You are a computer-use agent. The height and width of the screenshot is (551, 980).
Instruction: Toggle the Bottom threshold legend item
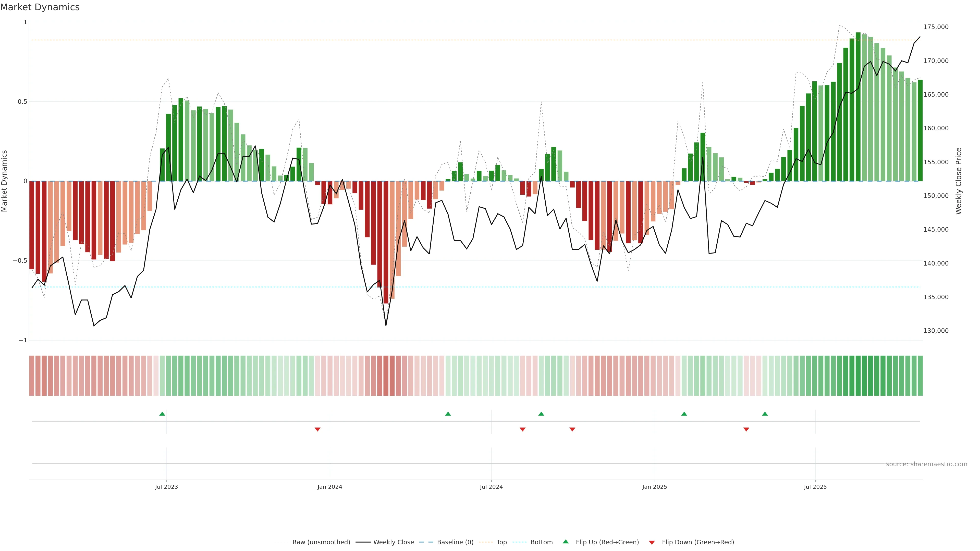[x=541, y=542]
